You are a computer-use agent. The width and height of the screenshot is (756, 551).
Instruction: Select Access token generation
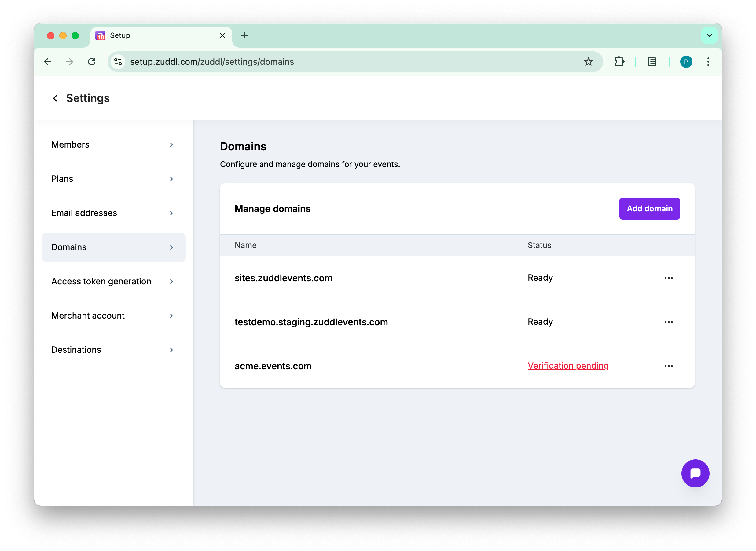(x=113, y=281)
